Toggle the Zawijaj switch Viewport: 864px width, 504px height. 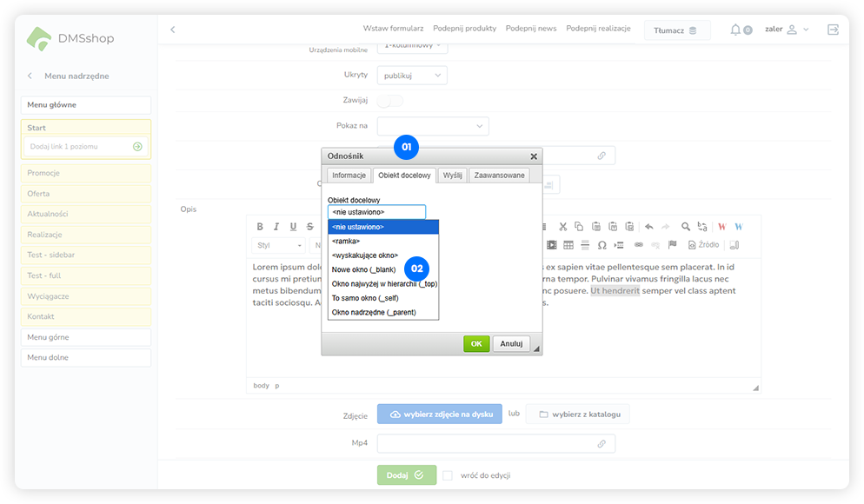[x=389, y=101]
